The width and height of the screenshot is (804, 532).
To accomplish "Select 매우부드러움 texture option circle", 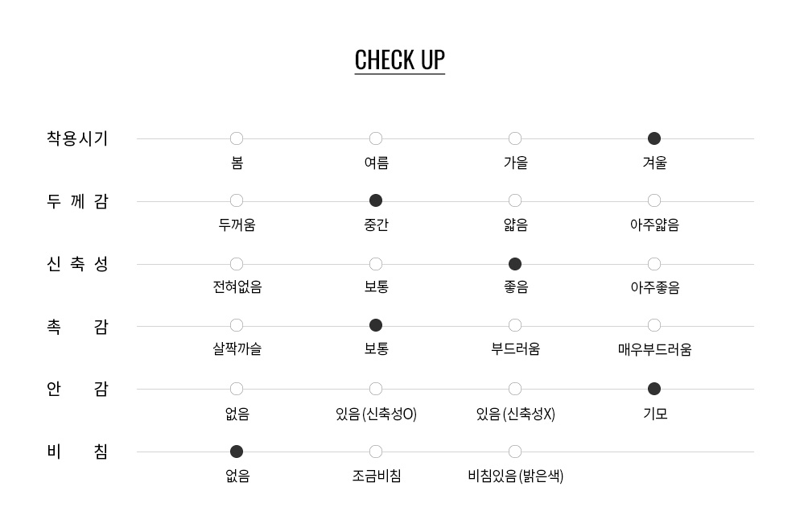I will coord(654,325).
